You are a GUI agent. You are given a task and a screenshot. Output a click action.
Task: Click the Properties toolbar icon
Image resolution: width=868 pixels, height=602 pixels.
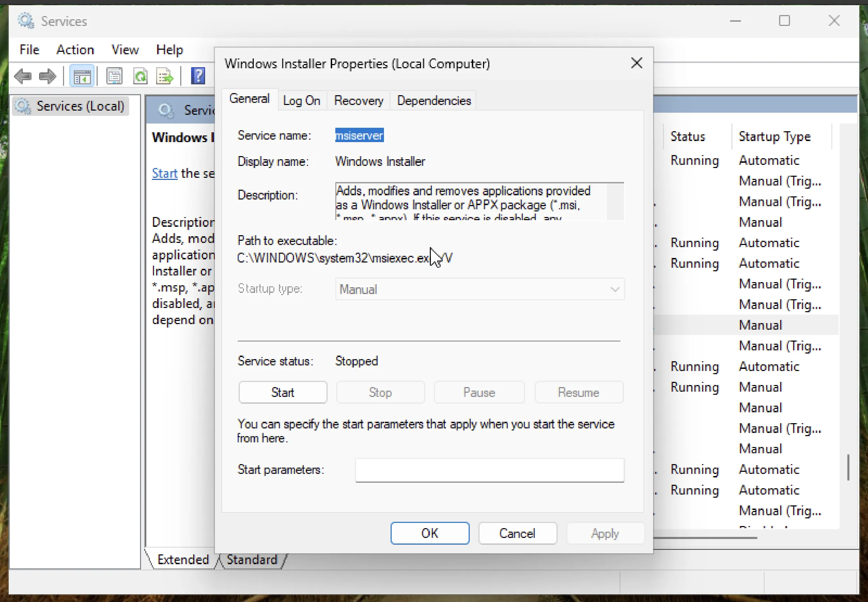click(114, 77)
